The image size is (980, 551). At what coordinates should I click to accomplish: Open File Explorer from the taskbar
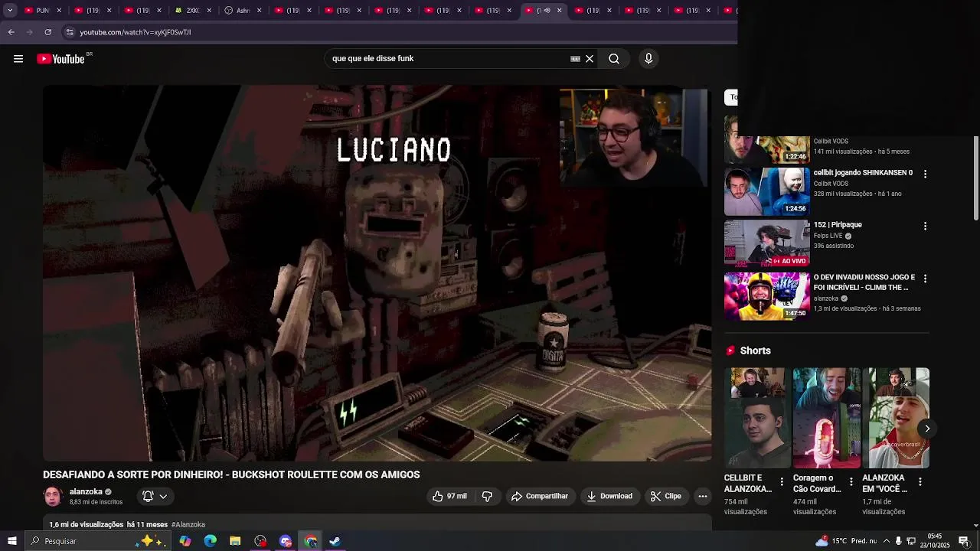click(x=235, y=541)
